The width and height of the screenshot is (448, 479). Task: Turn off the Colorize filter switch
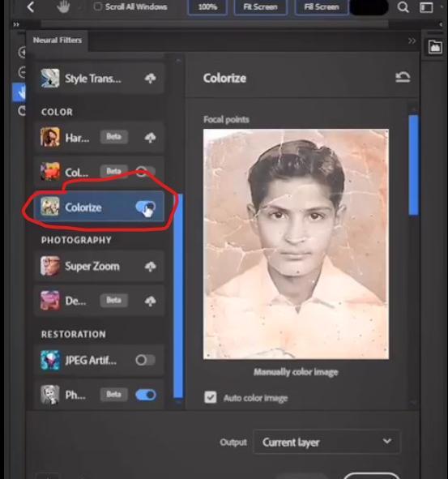tap(145, 207)
